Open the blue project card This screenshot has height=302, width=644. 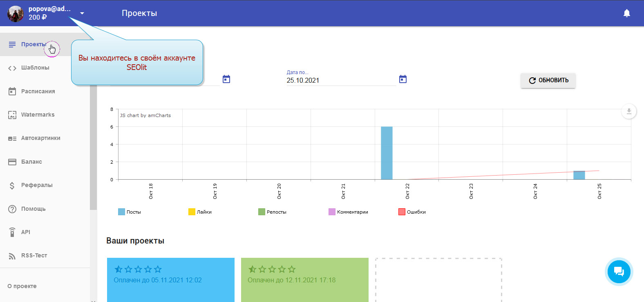click(x=170, y=280)
